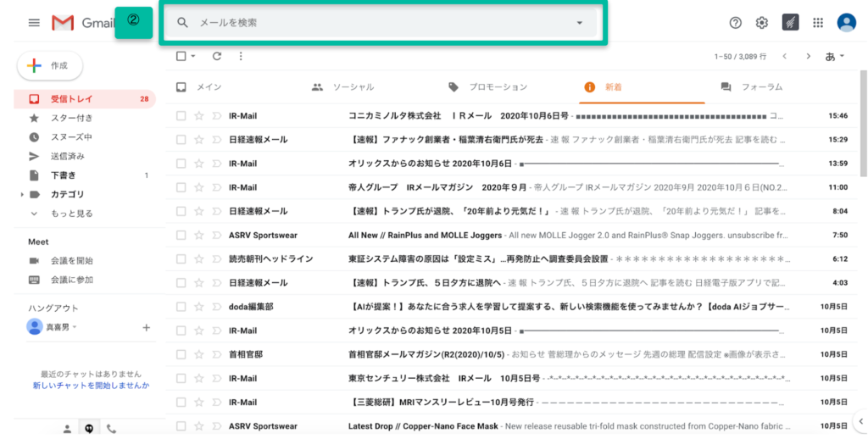Open the three-dot more options menu
This screenshot has height=439, width=868.
point(241,56)
